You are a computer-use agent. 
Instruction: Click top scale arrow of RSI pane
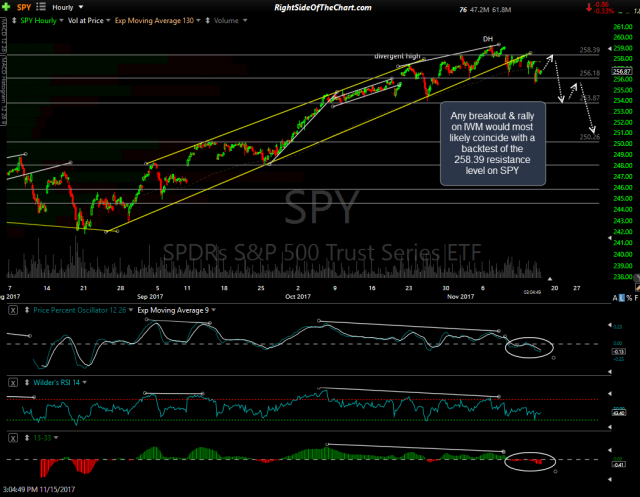click(610, 394)
